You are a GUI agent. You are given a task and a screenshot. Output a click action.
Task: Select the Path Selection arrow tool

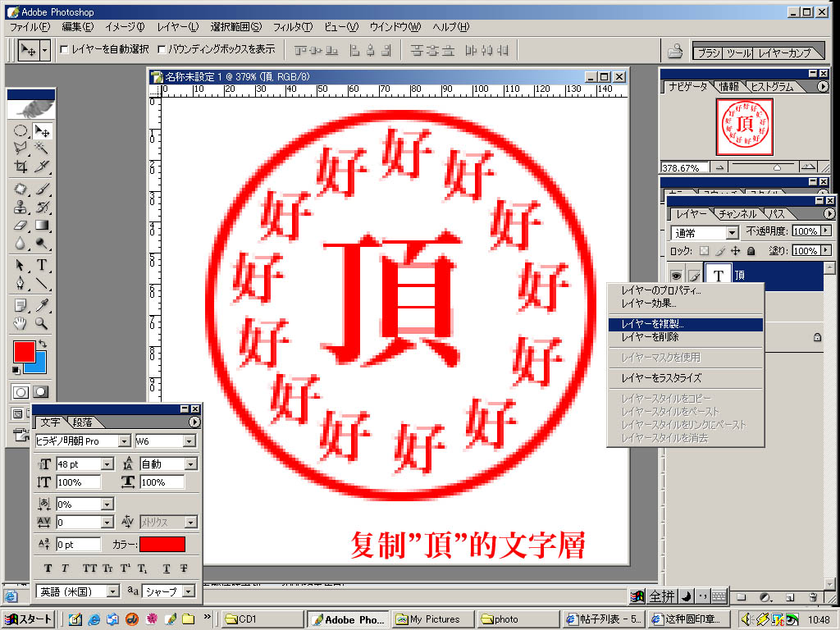pos(21,265)
